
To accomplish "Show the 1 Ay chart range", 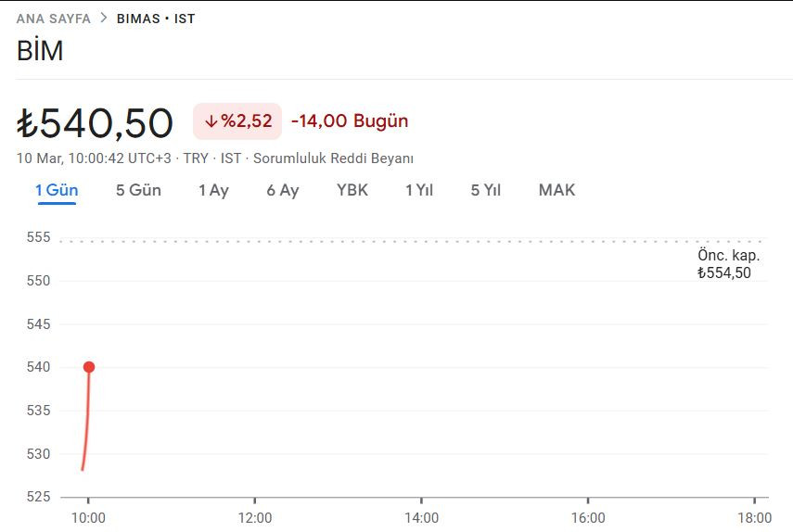I will coord(213,190).
